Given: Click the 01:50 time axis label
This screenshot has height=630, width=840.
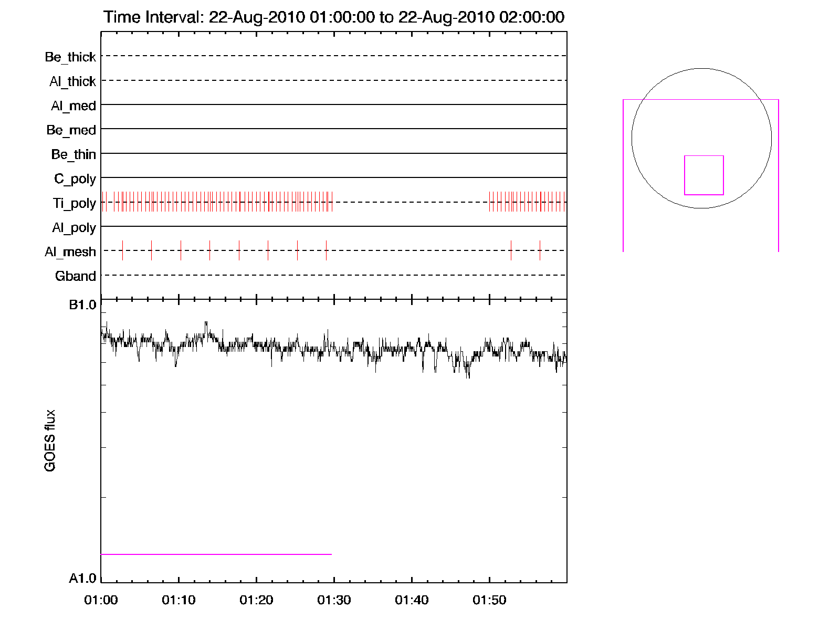Looking at the screenshot, I should 489,600.
